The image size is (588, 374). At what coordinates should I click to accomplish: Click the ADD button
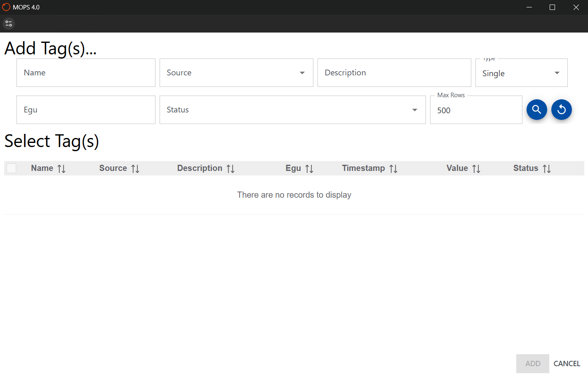pyautogui.click(x=532, y=363)
